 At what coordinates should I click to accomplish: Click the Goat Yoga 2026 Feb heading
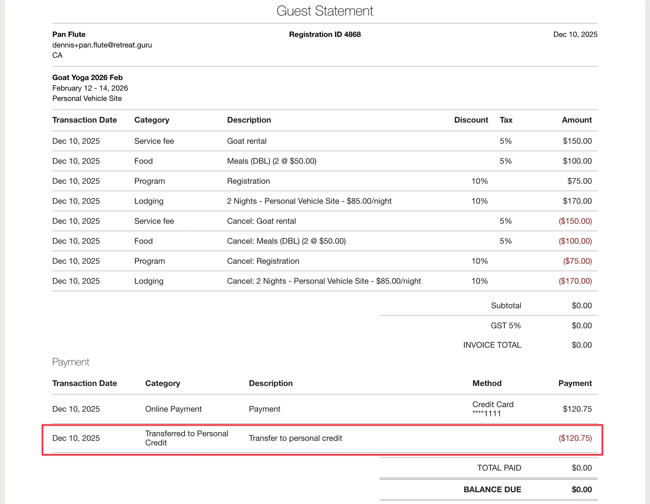coord(87,77)
